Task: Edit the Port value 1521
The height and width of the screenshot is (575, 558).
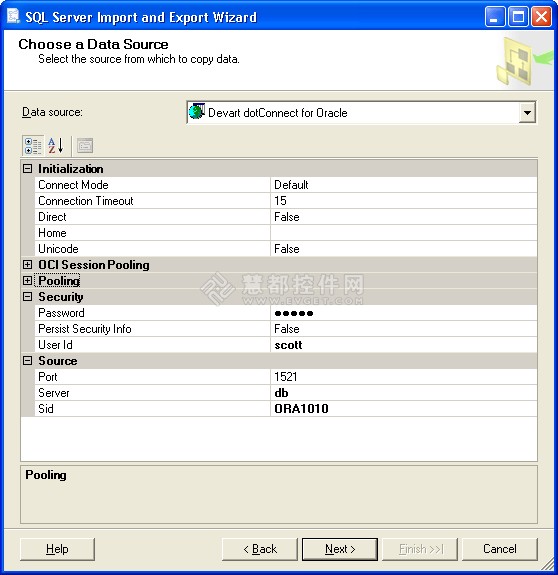Action: (x=404, y=377)
